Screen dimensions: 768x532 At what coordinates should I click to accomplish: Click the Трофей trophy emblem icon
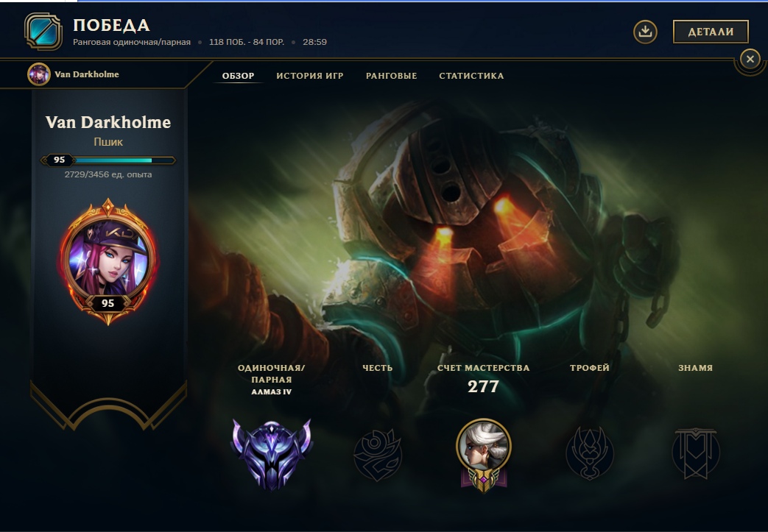tap(590, 453)
